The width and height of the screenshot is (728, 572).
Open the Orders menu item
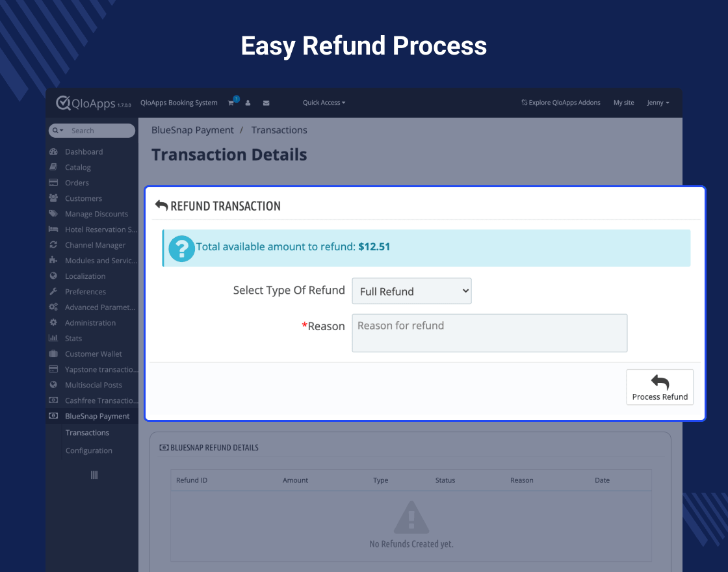(77, 183)
